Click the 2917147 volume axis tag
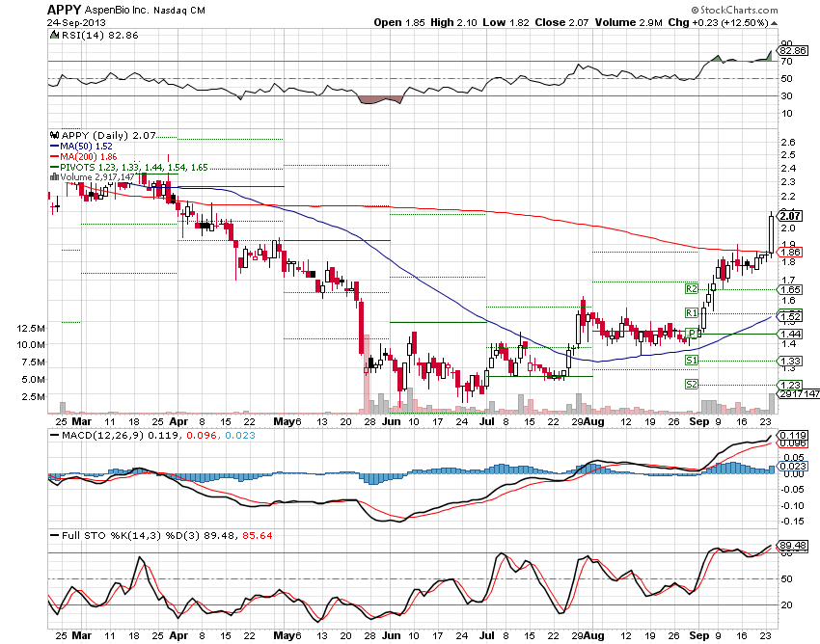Image resolution: width=820 pixels, height=644 pixels. pyautogui.click(x=799, y=393)
